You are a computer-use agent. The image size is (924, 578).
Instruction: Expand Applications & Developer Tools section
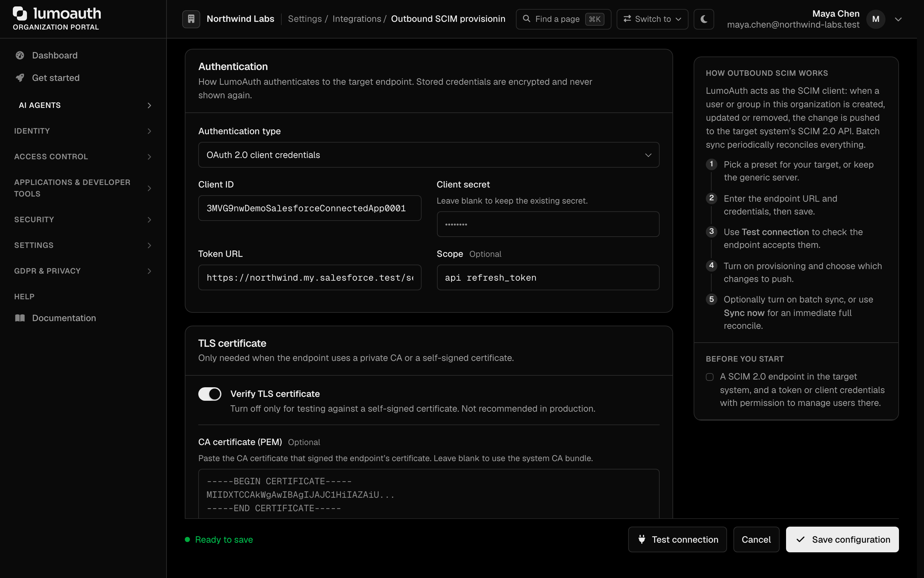pyautogui.click(x=83, y=188)
